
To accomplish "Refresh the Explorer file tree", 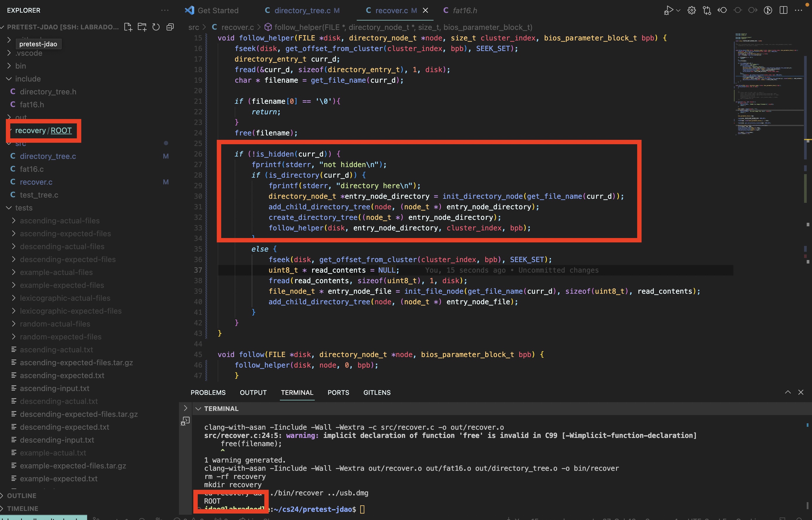I will 156,27.
